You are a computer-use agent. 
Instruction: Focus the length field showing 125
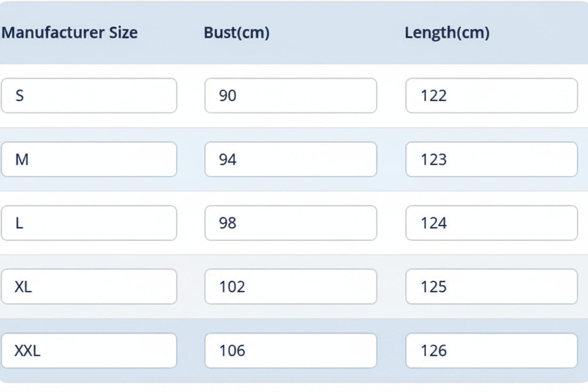[x=491, y=286]
